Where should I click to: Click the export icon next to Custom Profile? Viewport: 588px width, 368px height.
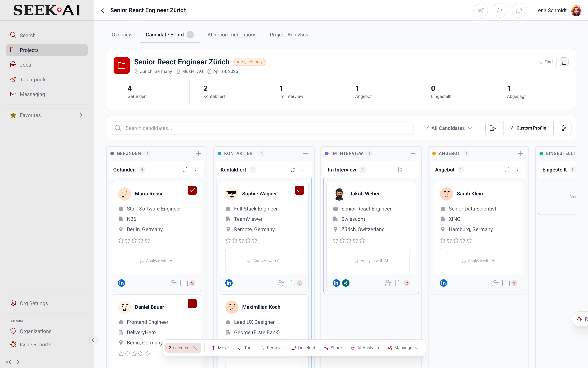point(492,128)
